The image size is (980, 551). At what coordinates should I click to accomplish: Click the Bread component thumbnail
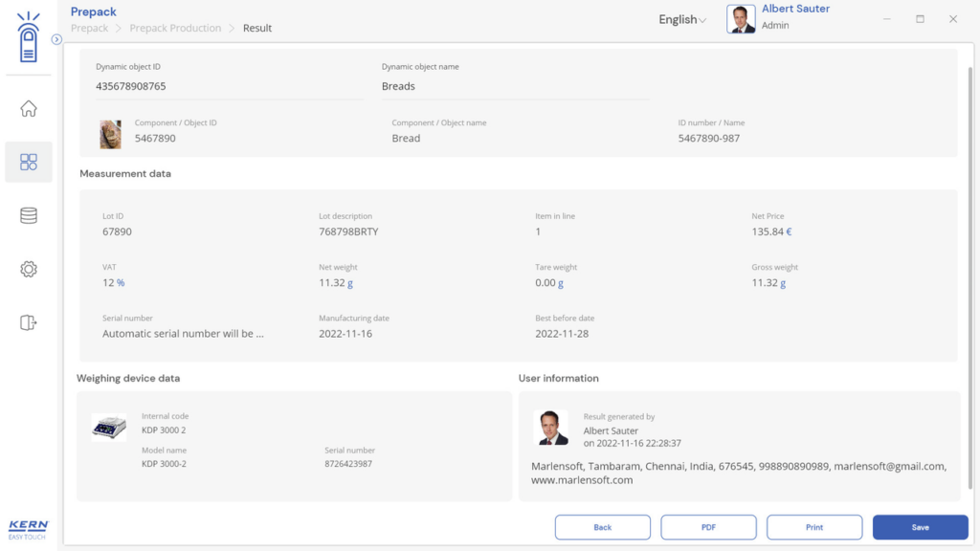[x=111, y=134]
